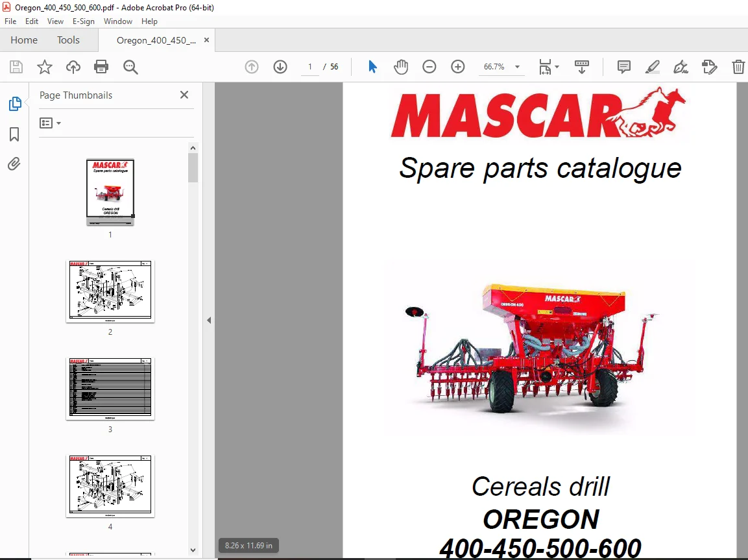The height and width of the screenshot is (560, 748).
Task: Close the Page Thumbnails panel
Action: click(184, 95)
